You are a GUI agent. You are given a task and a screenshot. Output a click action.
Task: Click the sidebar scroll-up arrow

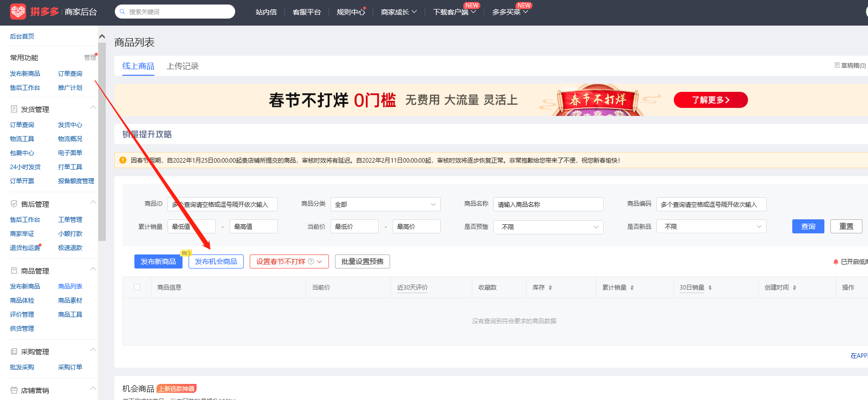(102, 36)
